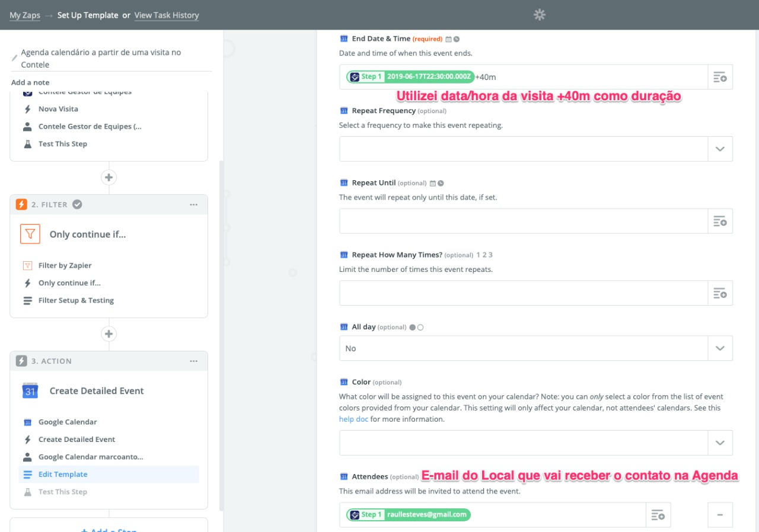Click the Google Calendar icon beside Attendees label
Image resolution: width=759 pixels, height=532 pixels.
pos(343,477)
